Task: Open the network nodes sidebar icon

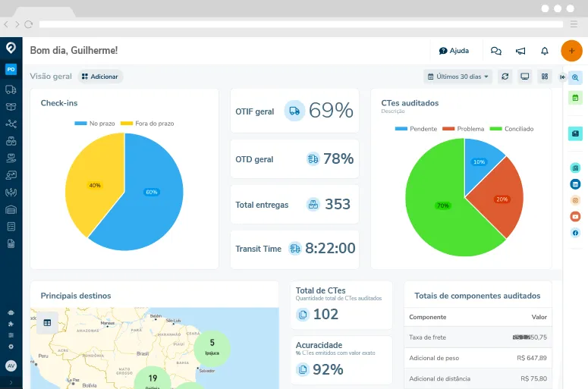Action: tap(11, 124)
